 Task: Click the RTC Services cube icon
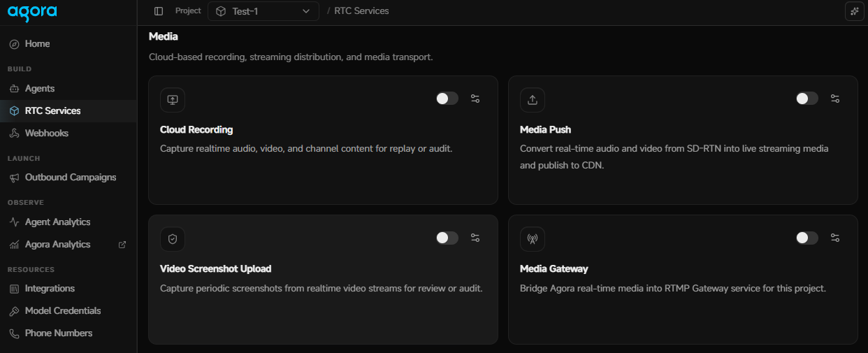point(14,111)
